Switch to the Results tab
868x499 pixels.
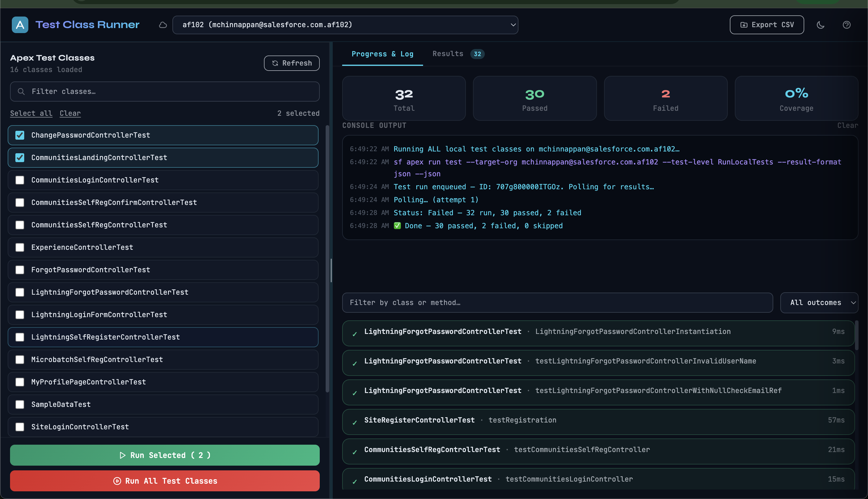click(x=458, y=54)
